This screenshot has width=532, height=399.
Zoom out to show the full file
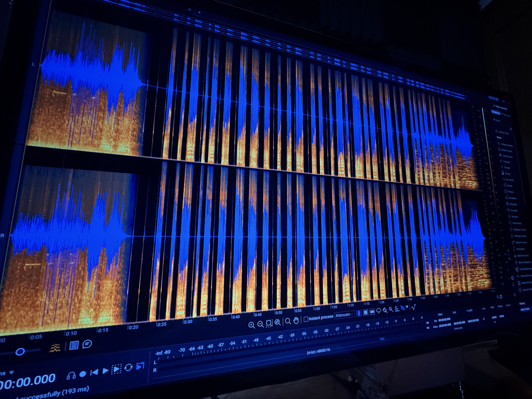pyautogui.click(x=278, y=322)
